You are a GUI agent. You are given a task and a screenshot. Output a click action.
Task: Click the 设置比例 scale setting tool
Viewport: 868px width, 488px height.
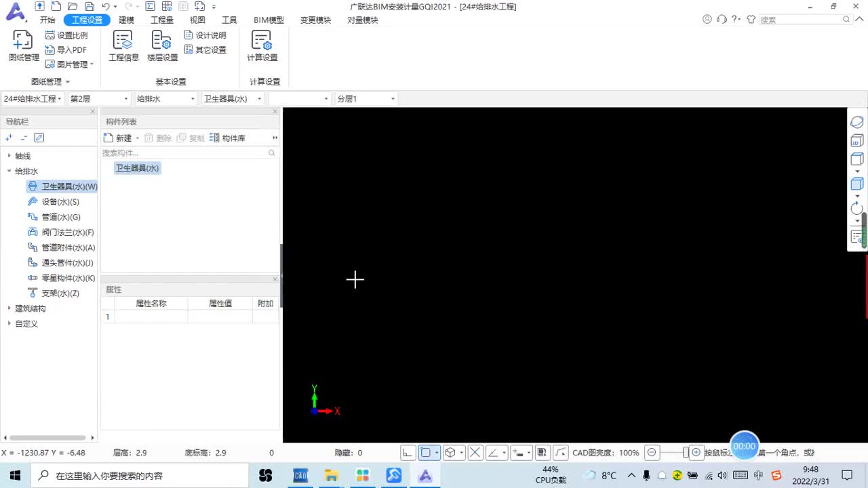pyautogui.click(x=66, y=35)
